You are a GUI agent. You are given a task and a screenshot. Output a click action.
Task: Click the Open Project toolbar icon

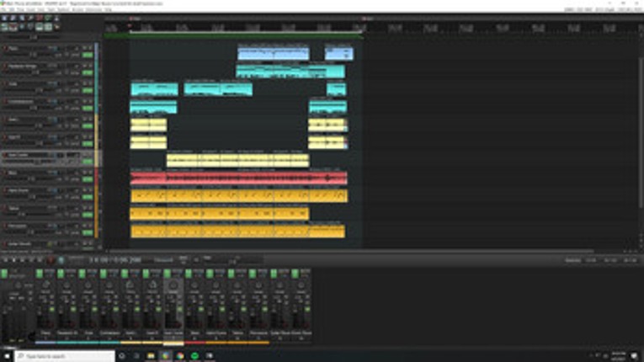(13, 18)
